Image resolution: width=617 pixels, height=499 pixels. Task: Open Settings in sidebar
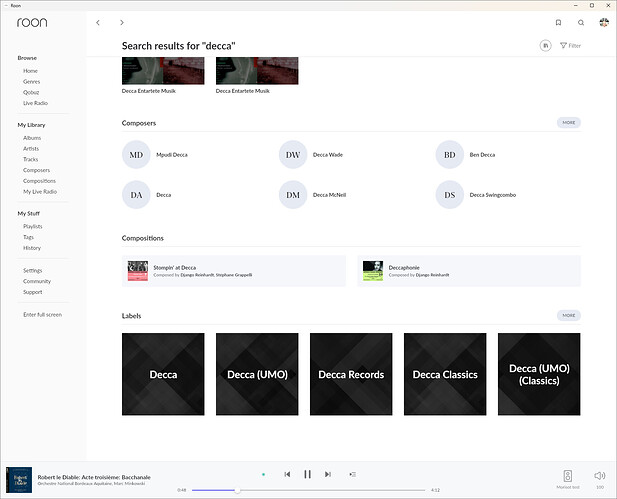[32, 270]
